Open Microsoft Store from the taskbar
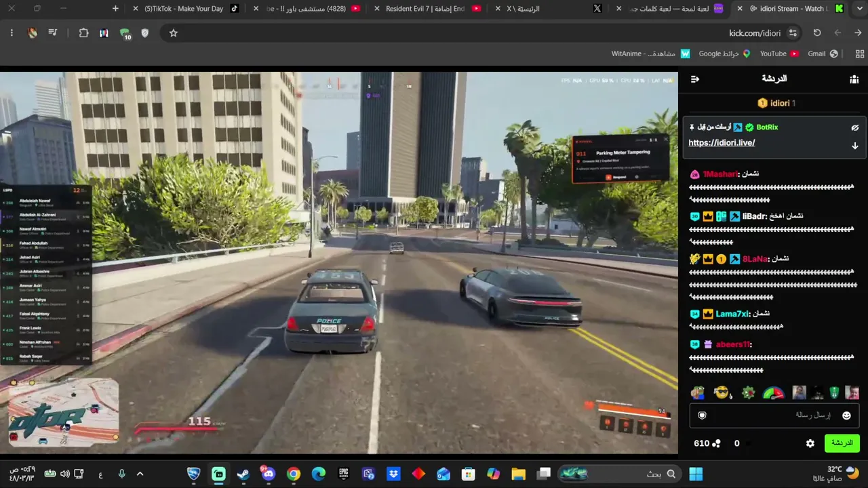 [469, 474]
